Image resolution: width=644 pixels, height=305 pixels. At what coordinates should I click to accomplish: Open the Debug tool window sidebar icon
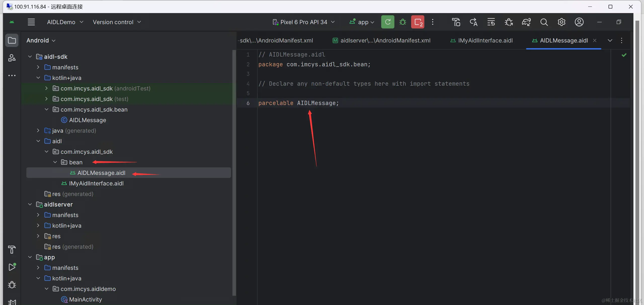coord(12,285)
